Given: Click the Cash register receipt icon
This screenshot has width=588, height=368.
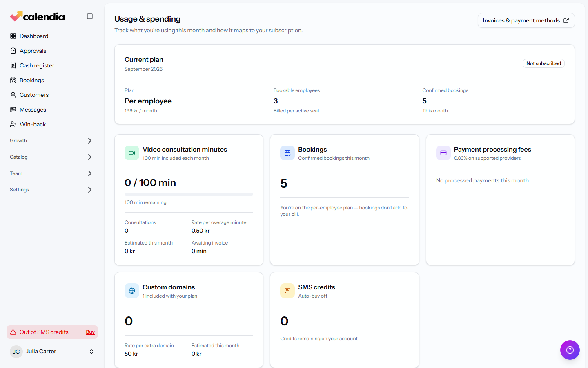Looking at the screenshot, I should pos(13,65).
